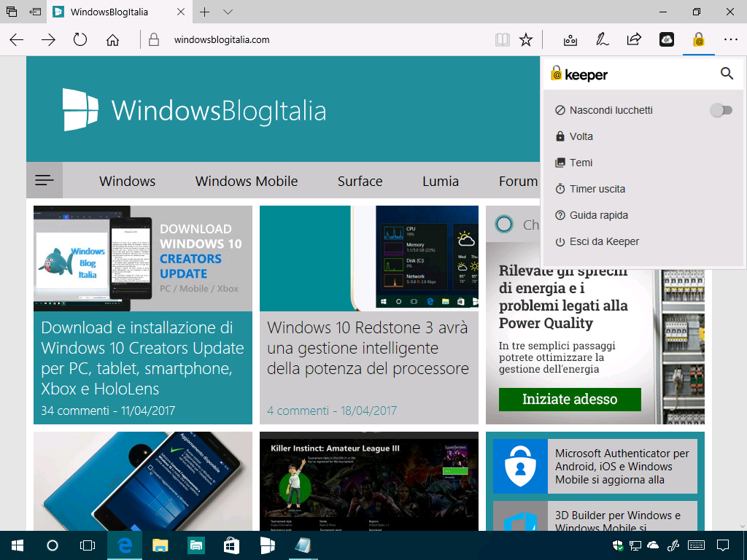The image size is (747, 560).
Task: Open the Redstone 3 article image
Action: tap(368, 259)
